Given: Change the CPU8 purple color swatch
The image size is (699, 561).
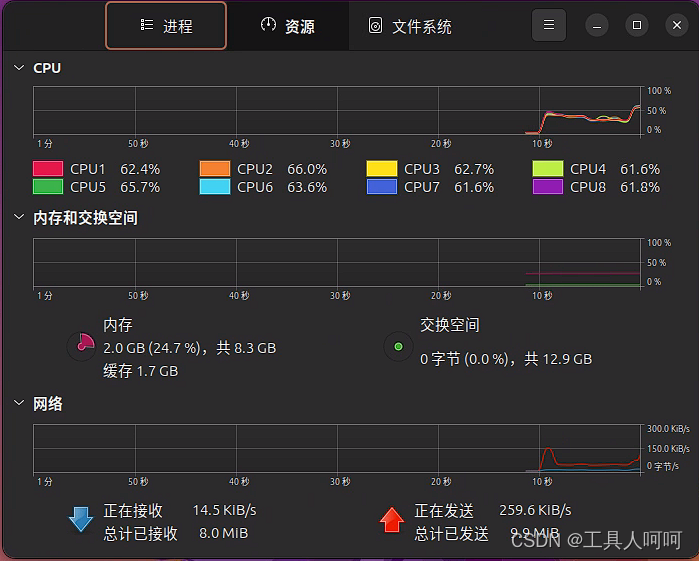Looking at the screenshot, I should 548,186.
